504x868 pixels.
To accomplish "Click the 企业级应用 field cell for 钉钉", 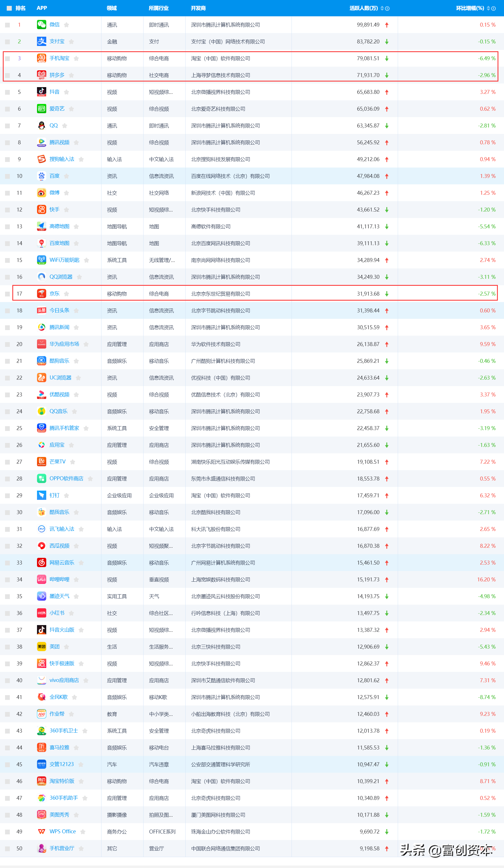I will (x=119, y=496).
